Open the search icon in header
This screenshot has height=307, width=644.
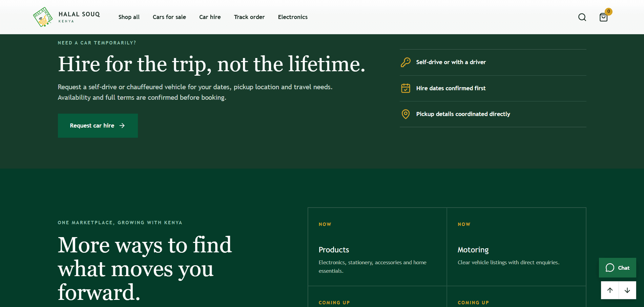[x=582, y=17]
